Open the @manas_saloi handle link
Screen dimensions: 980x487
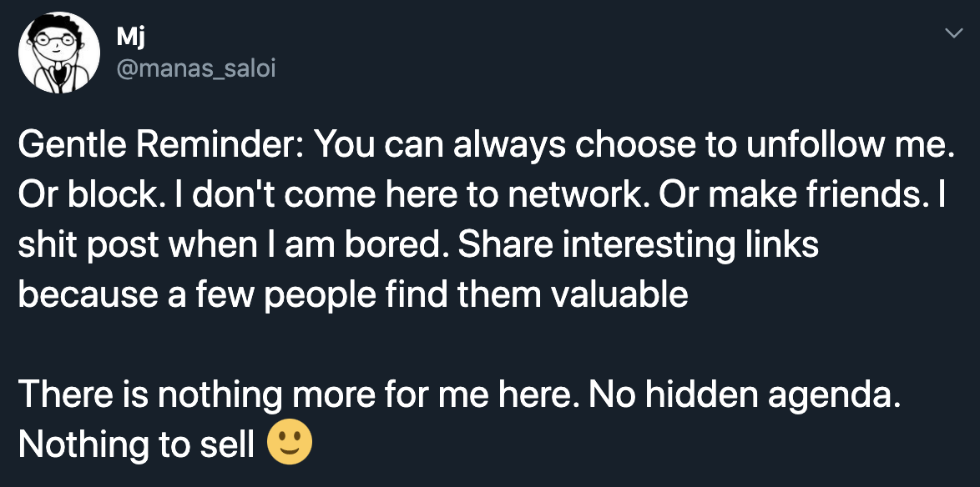coord(195,69)
